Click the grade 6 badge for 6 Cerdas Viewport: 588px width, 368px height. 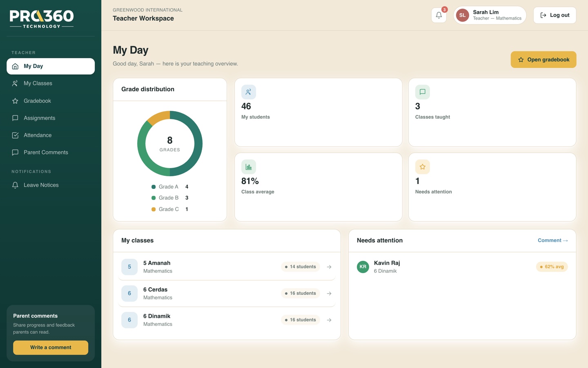129,294
